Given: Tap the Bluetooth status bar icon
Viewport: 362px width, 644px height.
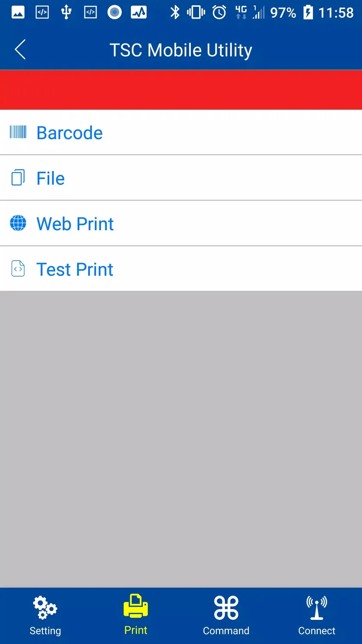Looking at the screenshot, I should 175,13.
